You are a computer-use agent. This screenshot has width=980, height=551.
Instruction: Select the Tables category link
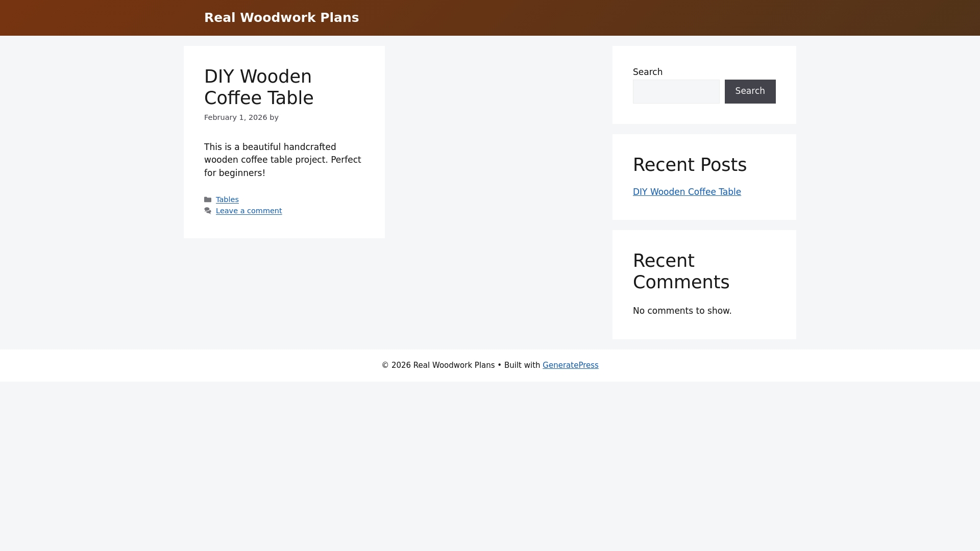(x=227, y=199)
